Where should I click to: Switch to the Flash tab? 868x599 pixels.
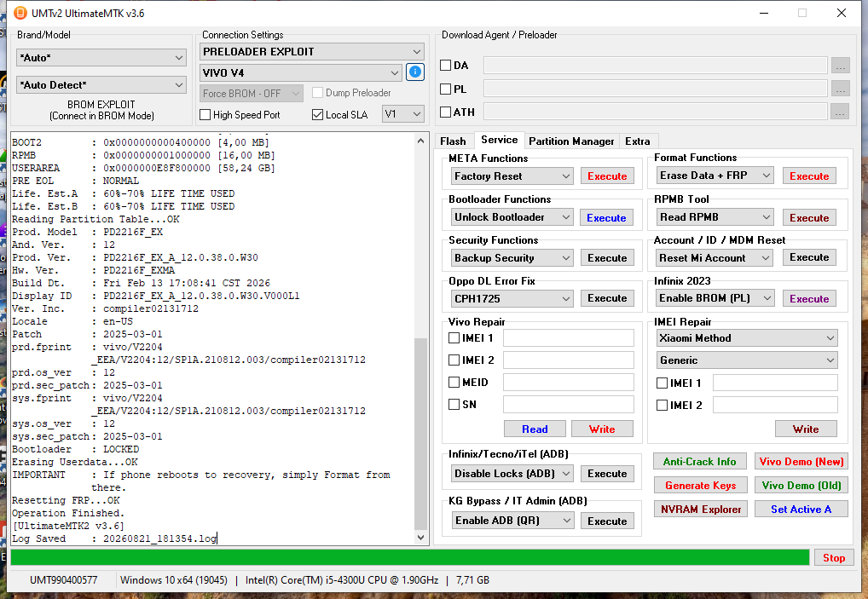tap(453, 141)
